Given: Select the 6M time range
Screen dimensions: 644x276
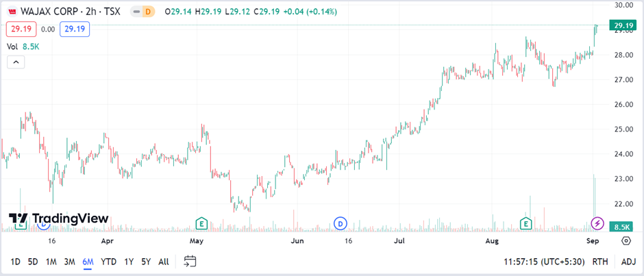Looking at the screenshot, I should click(88, 262).
